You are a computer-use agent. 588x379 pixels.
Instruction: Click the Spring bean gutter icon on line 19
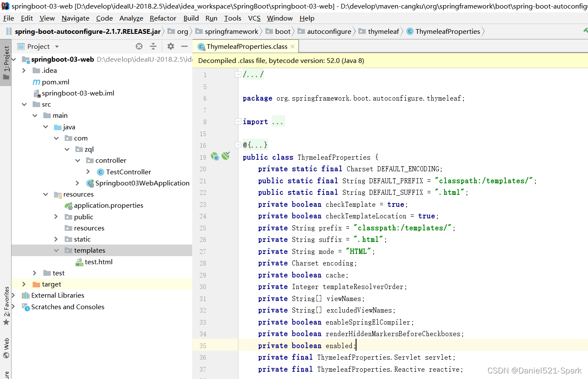(215, 157)
